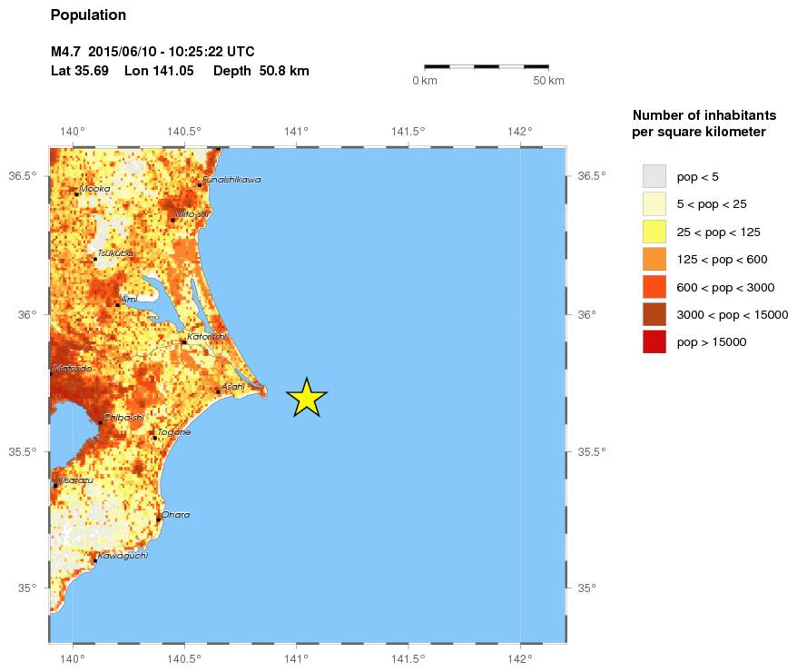Select the Asahi city marker

coord(218,391)
